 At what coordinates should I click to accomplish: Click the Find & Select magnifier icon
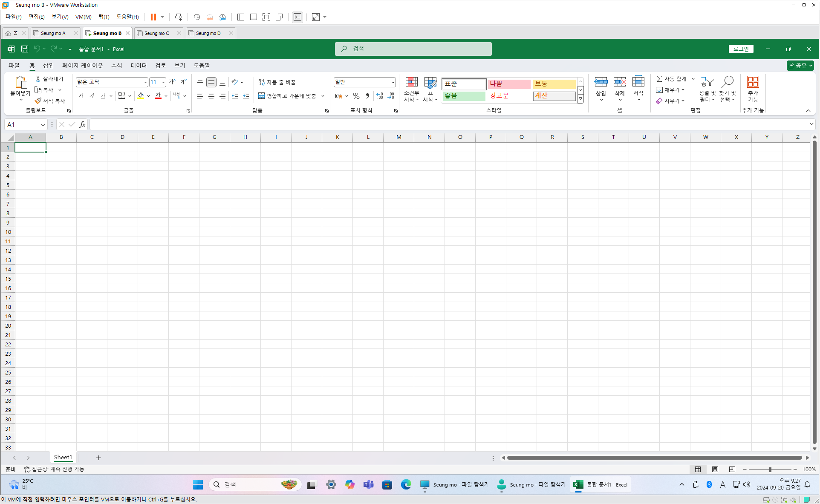pyautogui.click(x=727, y=82)
